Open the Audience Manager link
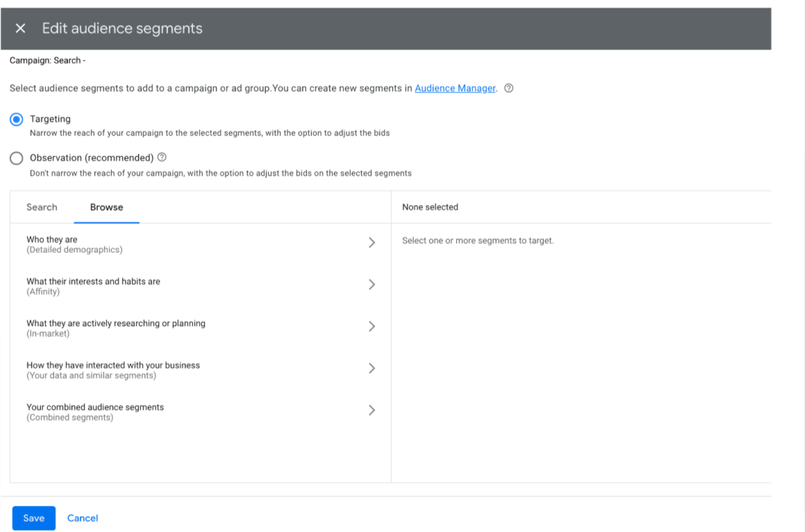The width and height of the screenshot is (805, 532). pyautogui.click(x=455, y=88)
